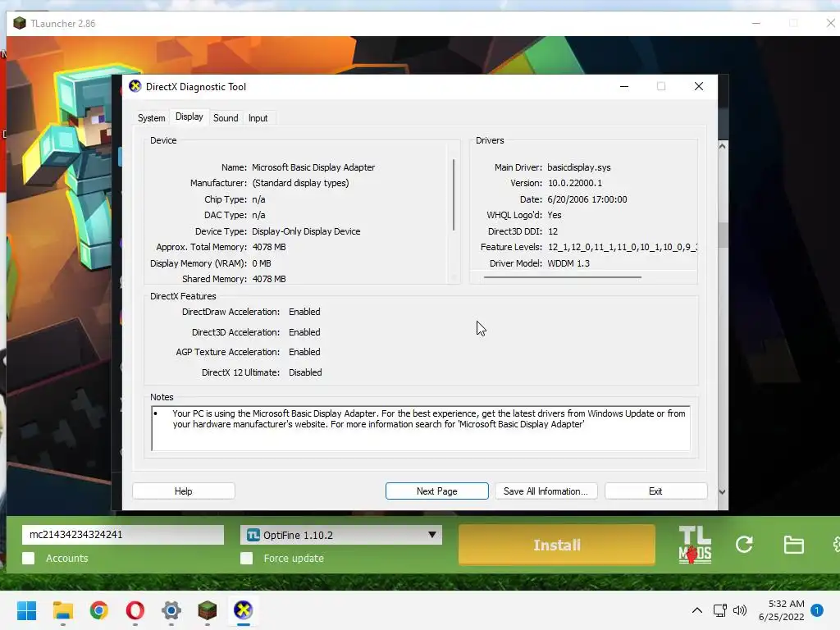Open File Explorer from taskbar
Image resolution: width=840 pixels, height=630 pixels.
[x=62, y=610]
